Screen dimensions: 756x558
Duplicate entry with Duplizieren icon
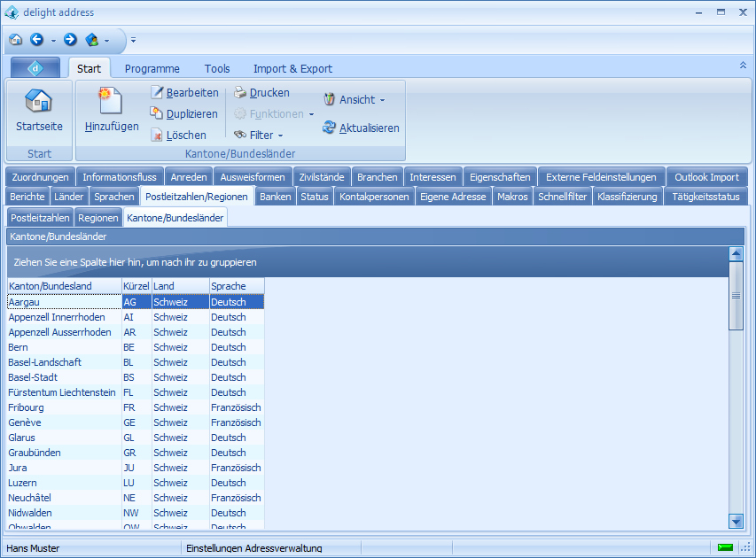pyautogui.click(x=158, y=114)
